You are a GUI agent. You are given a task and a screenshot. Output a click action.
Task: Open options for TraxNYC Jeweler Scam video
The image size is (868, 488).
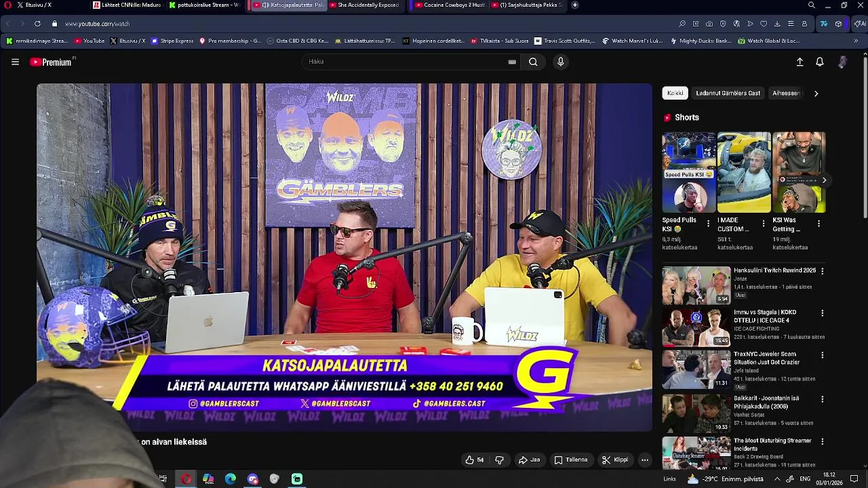(822, 355)
